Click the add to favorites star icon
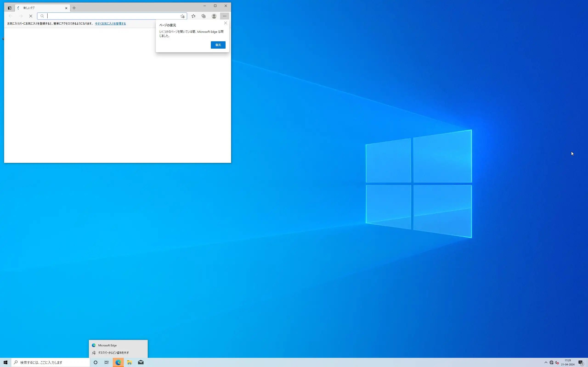The width and height of the screenshot is (588, 367). click(x=182, y=16)
